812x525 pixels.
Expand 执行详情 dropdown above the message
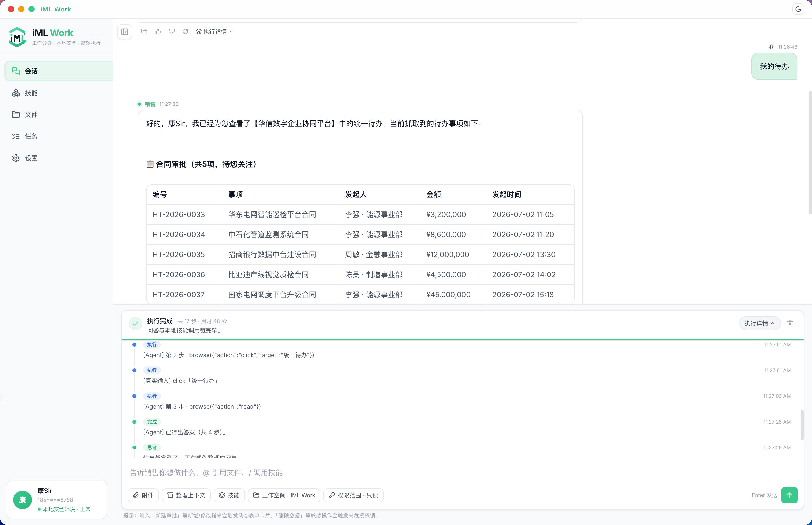214,32
